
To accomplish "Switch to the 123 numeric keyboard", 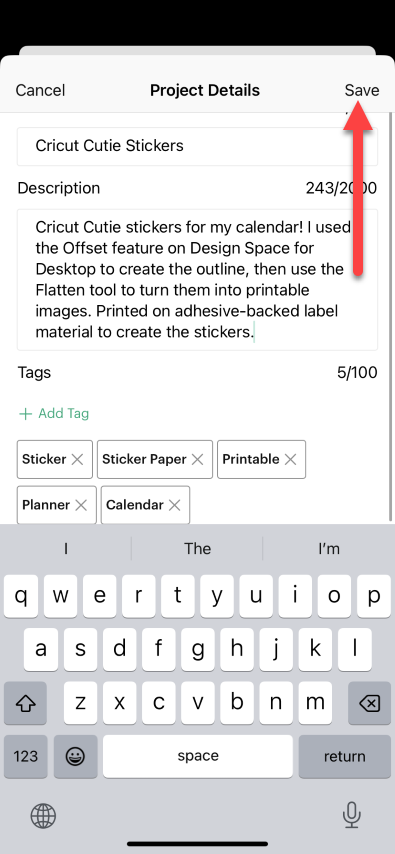I will point(26,756).
